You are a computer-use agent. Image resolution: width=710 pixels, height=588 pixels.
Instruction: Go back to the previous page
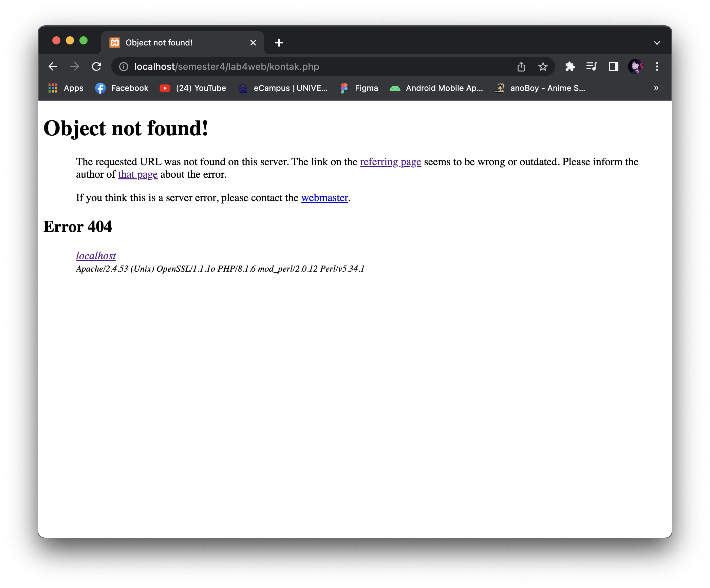click(53, 66)
